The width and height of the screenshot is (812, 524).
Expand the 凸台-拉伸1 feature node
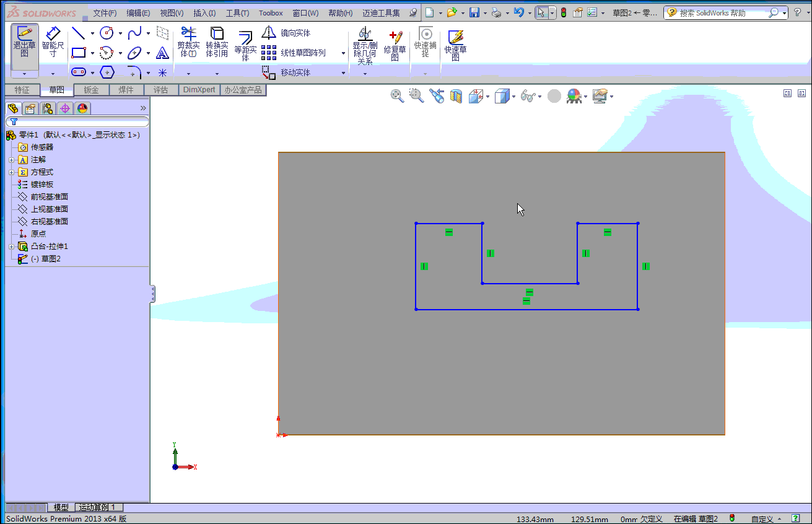(11, 247)
